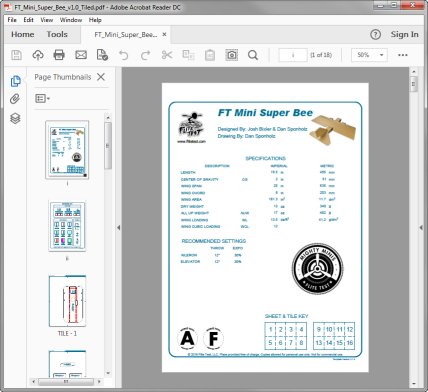428x392 pixels.
Task: Open the View menu
Action: click(47, 20)
